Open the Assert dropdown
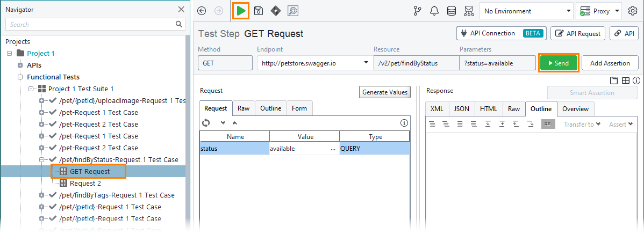The height and width of the screenshot is (234, 644). click(620, 124)
